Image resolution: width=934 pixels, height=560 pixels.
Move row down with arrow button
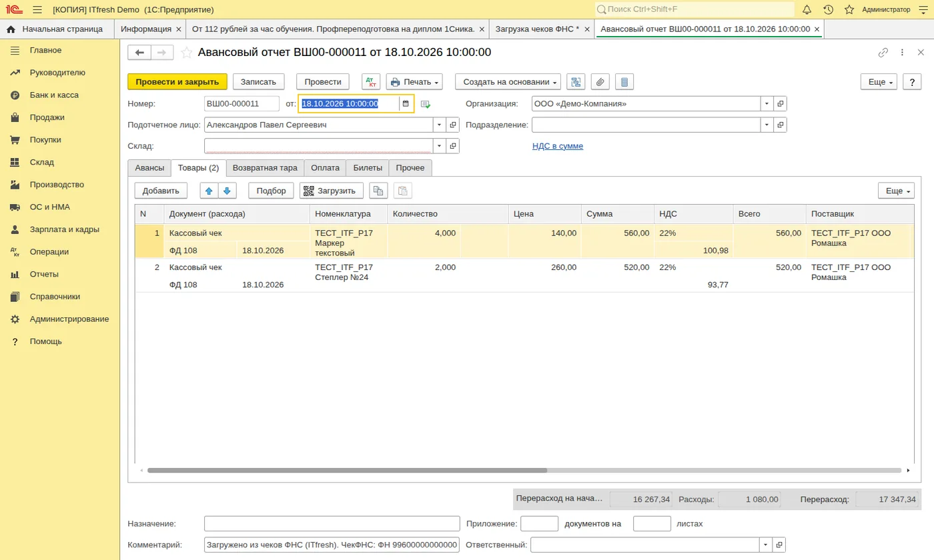tap(227, 191)
